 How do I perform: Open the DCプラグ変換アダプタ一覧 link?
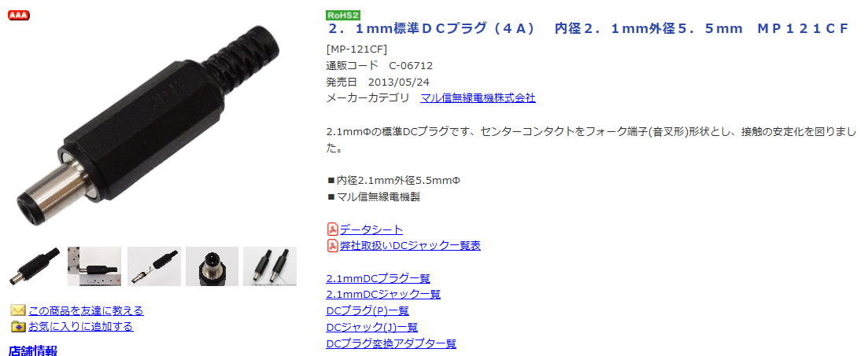tap(391, 343)
